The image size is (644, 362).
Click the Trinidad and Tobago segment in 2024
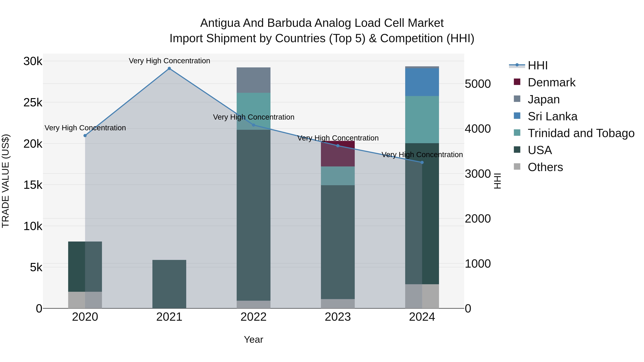[422, 120]
